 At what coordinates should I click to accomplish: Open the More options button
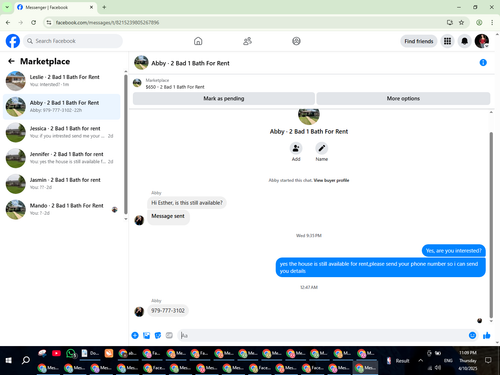403,98
